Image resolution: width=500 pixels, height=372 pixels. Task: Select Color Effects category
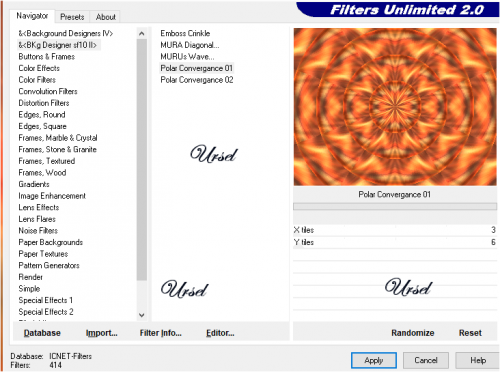pyautogui.click(x=39, y=68)
